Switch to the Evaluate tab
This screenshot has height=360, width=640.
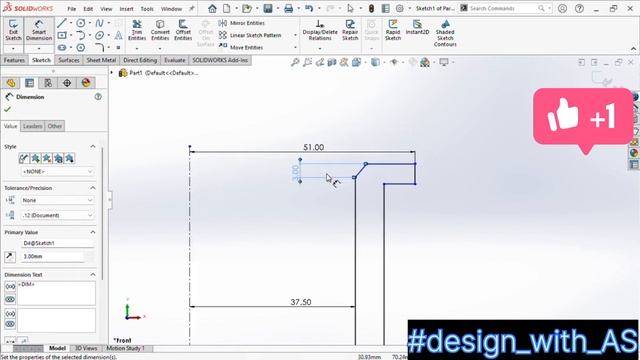coord(175,60)
